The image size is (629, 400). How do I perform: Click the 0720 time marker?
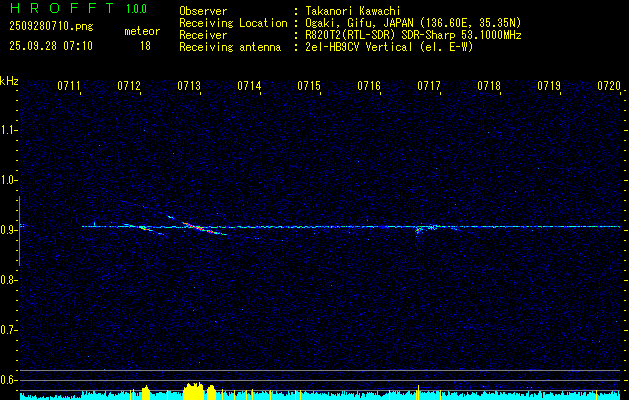[608, 86]
